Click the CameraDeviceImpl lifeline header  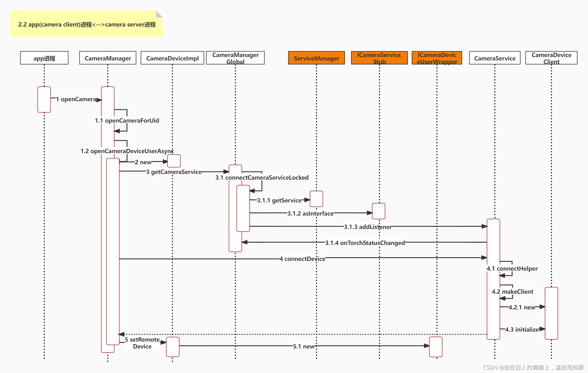pos(172,58)
